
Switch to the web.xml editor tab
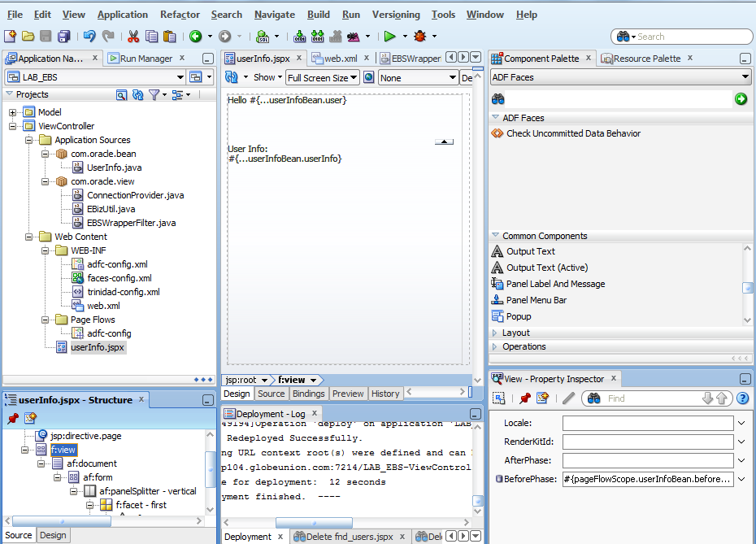click(x=341, y=59)
